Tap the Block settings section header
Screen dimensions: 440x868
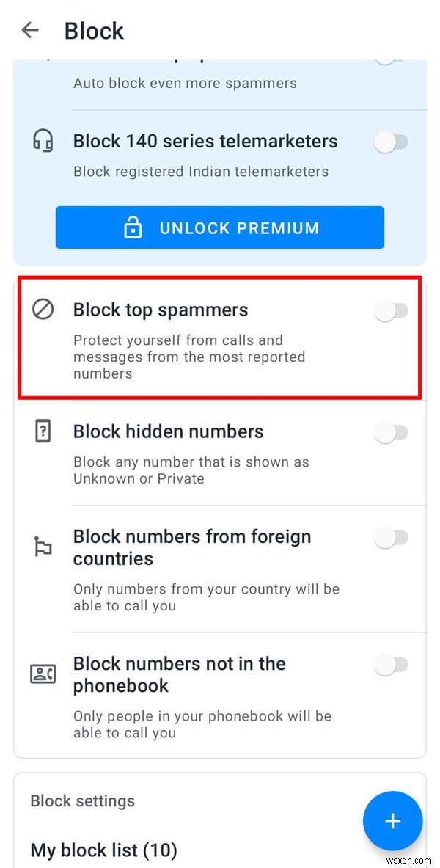tap(82, 801)
